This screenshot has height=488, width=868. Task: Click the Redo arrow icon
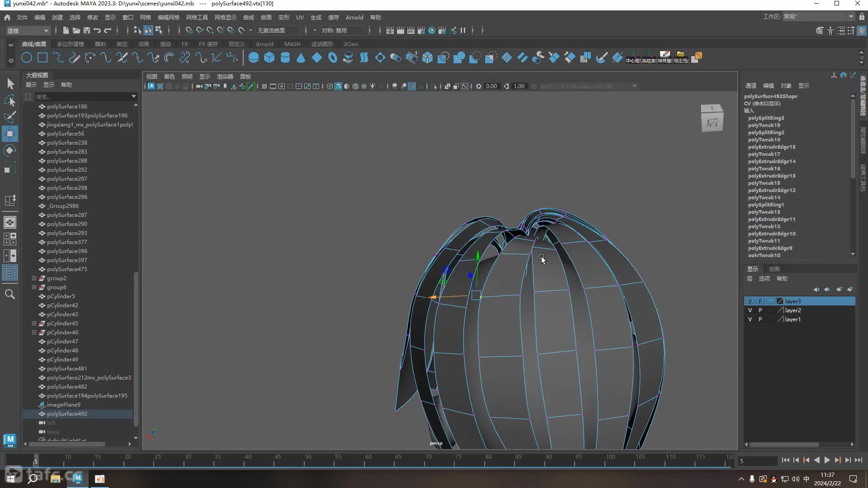pos(108,30)
